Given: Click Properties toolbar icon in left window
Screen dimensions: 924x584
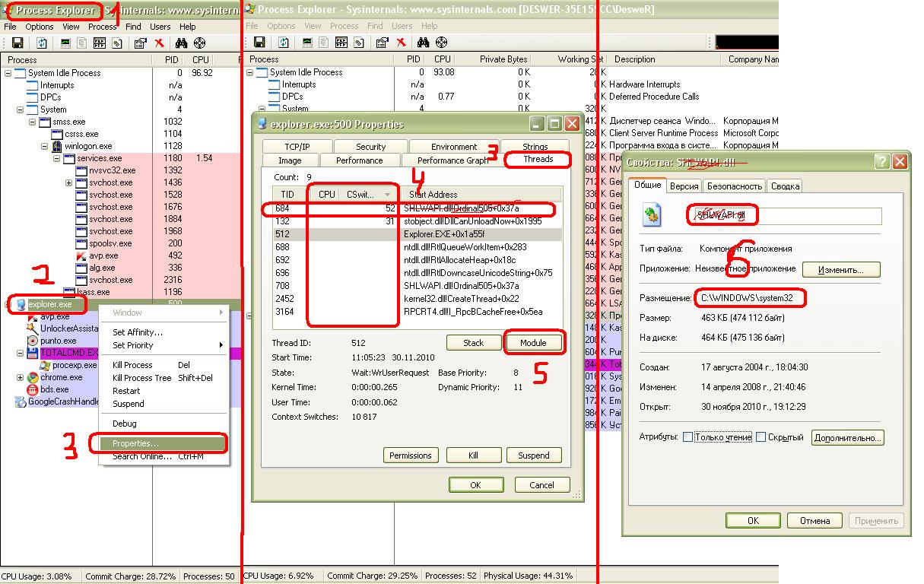Looking at the screenshot, I should [x=140, y=43].
